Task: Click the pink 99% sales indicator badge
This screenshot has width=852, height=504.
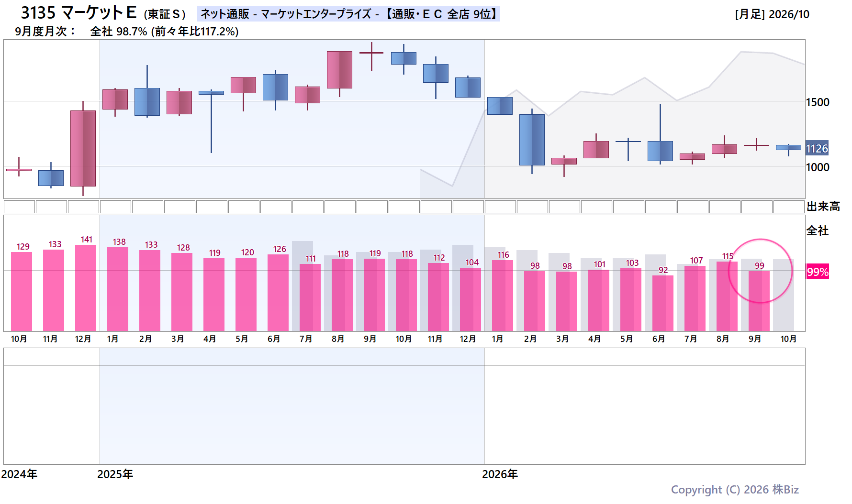Action: [x=817, y=272]
